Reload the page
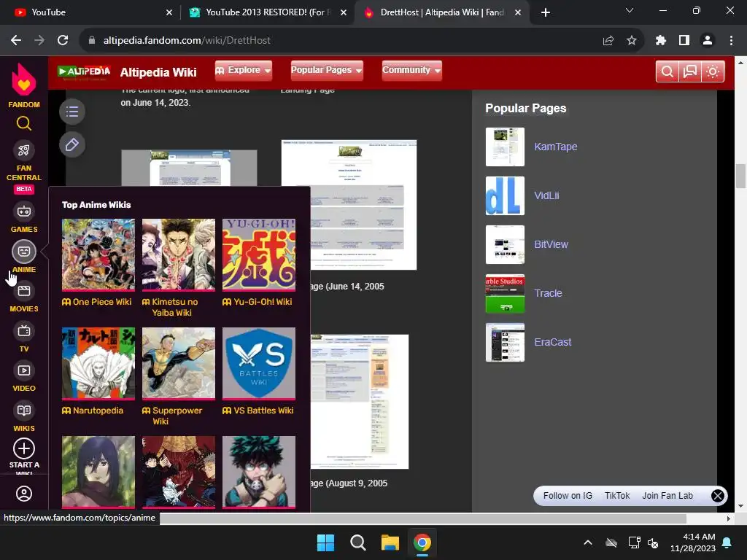This screenshot has height=560, width=747. pyautogui.click(x=63, y=41)
